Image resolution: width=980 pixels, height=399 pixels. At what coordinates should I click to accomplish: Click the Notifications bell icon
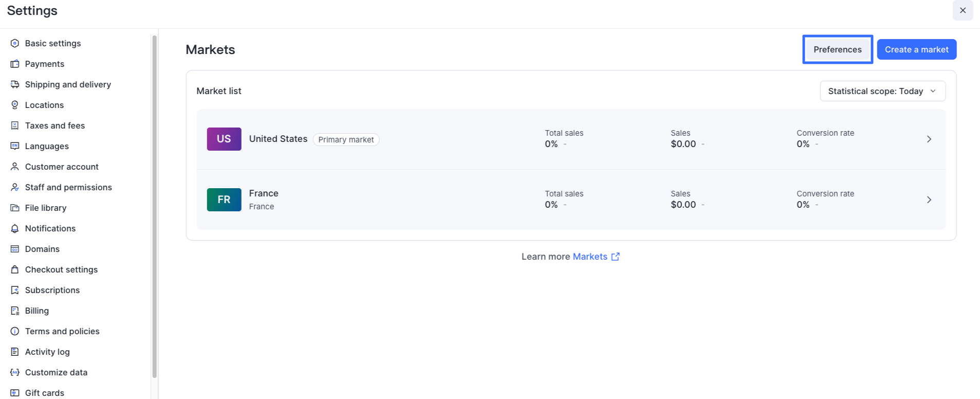coord(15,228)
